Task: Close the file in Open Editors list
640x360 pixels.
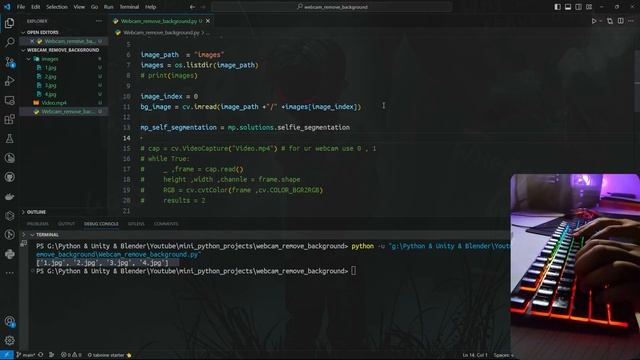Action: tap(32, 41)
